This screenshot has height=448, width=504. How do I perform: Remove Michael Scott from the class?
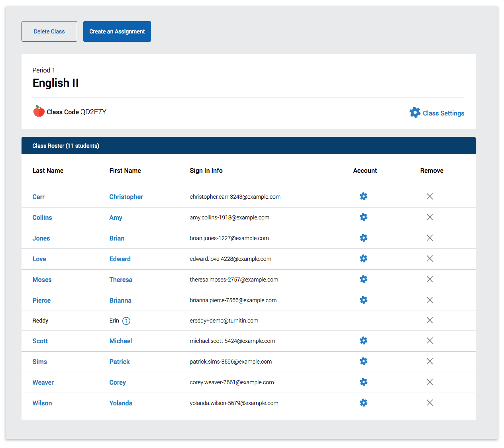point(429,340)
